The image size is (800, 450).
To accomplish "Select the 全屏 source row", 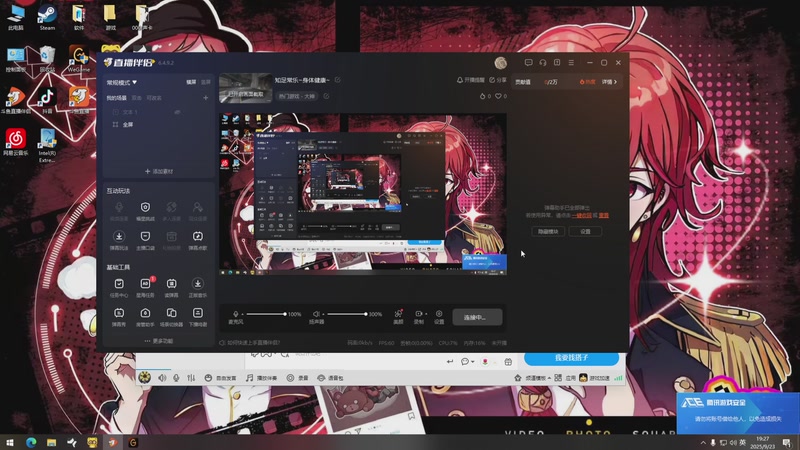I will pyautogui.click(x=158, y=124).
